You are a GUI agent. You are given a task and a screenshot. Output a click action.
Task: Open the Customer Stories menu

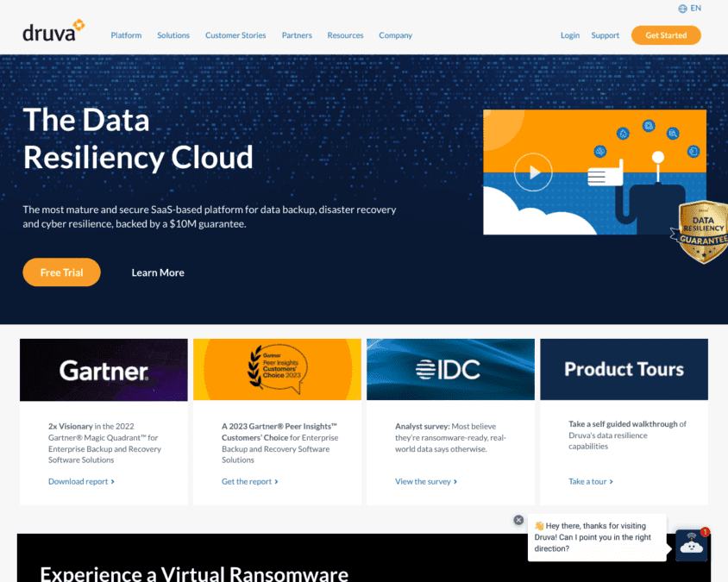pos(235,35)
